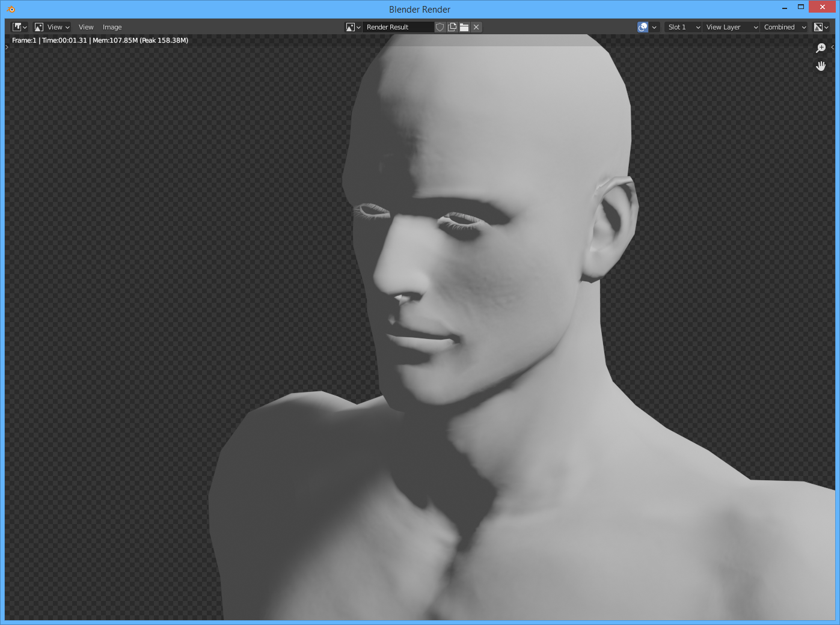This screenshot has width=840, height=625.
Task: Open an image file using the folder icon
Action: (464, 26)
